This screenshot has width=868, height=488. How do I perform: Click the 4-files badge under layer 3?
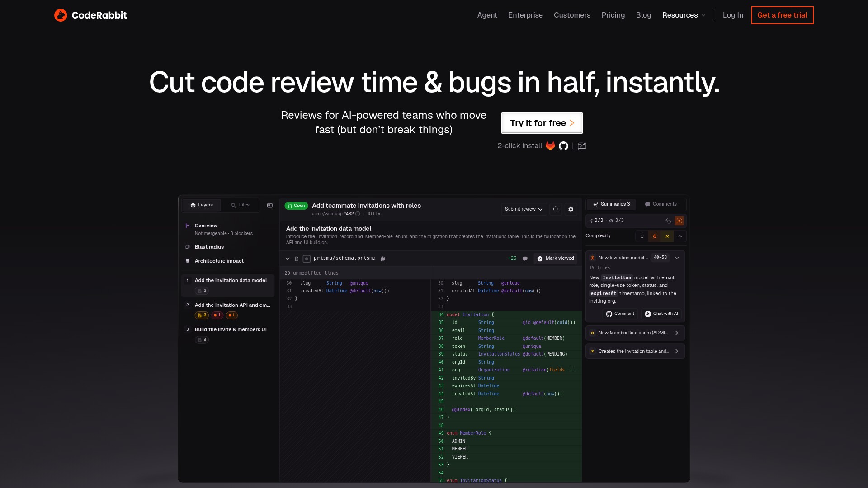point(202,340)
